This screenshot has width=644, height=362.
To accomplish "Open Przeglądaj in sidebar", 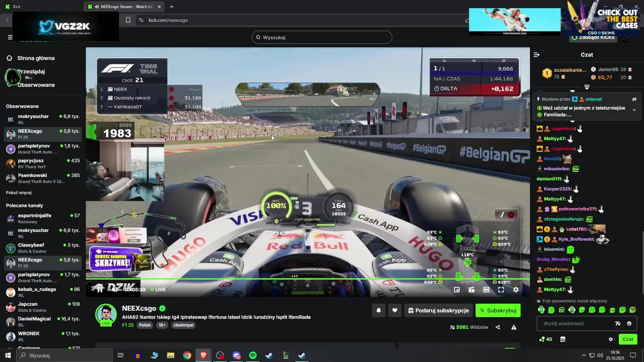I will (30, 71).
